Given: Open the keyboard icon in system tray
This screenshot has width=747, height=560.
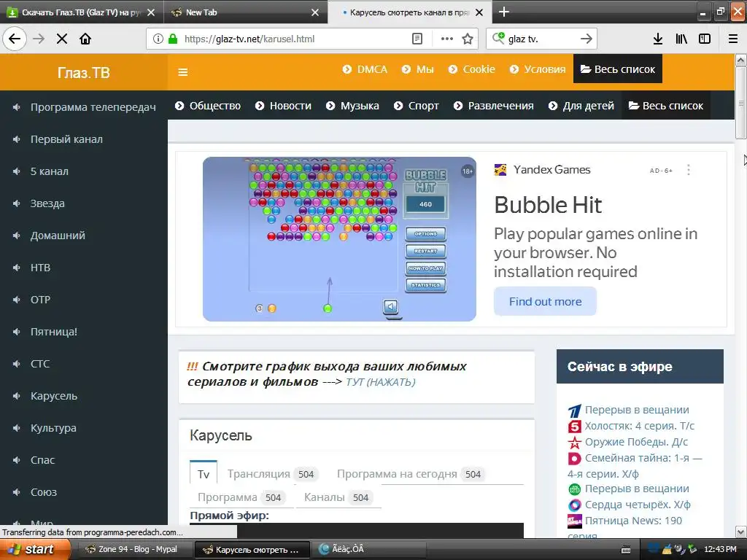Looking at the screenshot, I should [626, 550].
